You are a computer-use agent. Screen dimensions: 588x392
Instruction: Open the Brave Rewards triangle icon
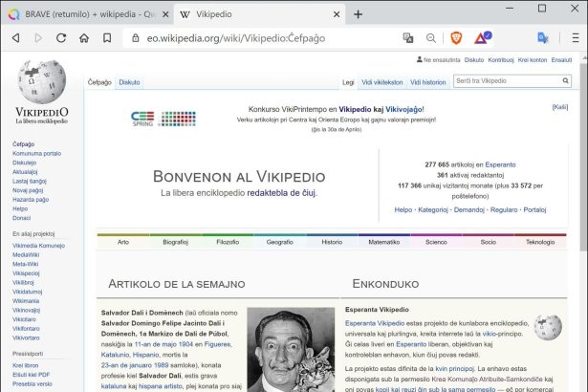483,37
